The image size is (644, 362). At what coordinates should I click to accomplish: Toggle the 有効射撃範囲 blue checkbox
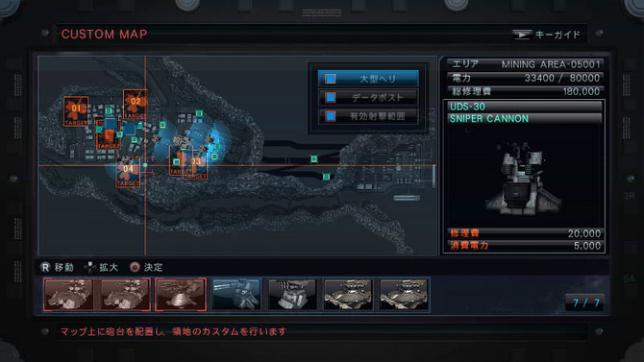(331, 116)
